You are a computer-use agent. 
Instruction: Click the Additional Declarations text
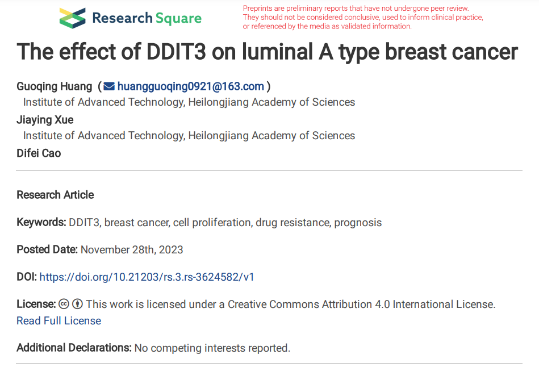pos(153,348)
